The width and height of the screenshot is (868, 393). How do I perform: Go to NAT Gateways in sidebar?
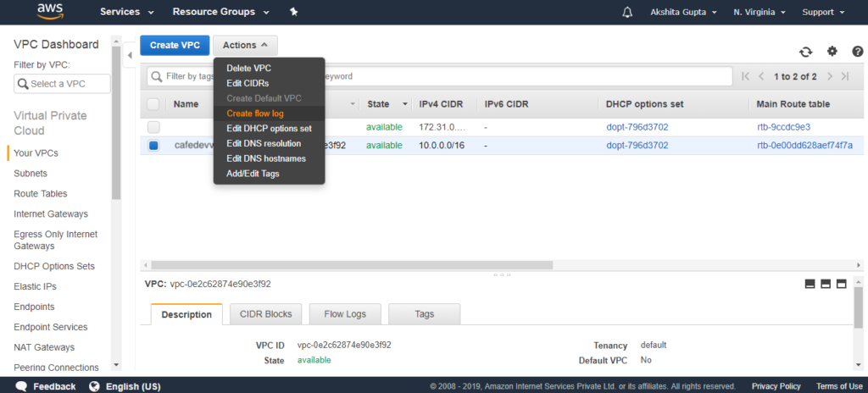point(44,347)
